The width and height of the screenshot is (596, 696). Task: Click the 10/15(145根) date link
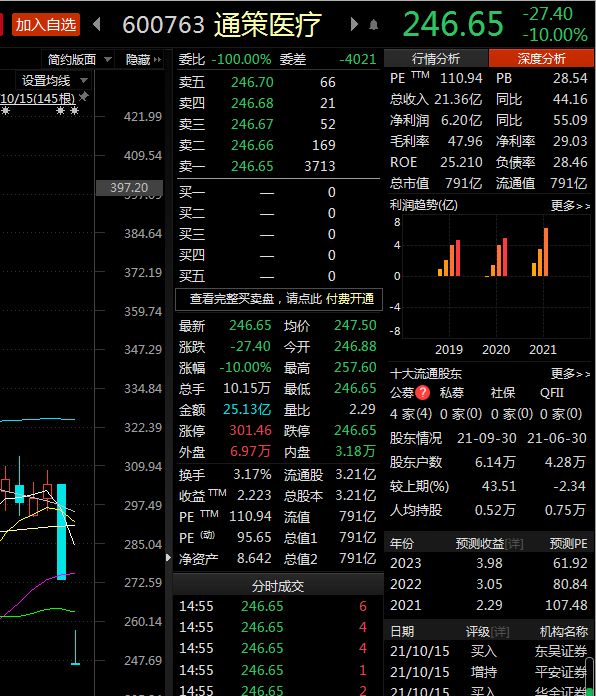[x=38, y=98]
